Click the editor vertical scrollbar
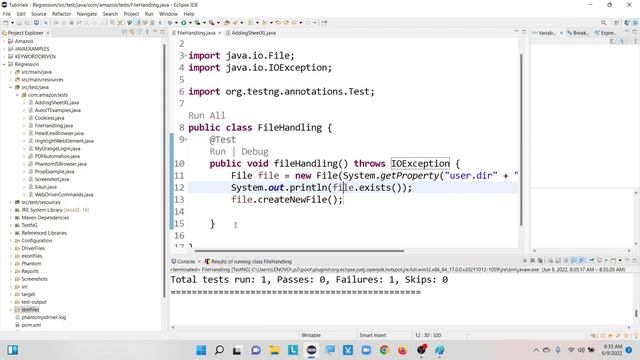 click(x=521, y=139)
